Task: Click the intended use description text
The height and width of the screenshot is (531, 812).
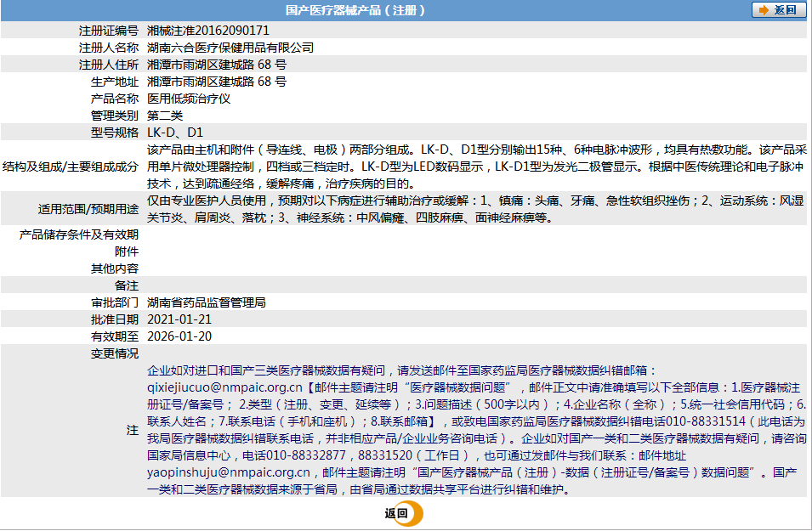Action: tap(475, 209)
